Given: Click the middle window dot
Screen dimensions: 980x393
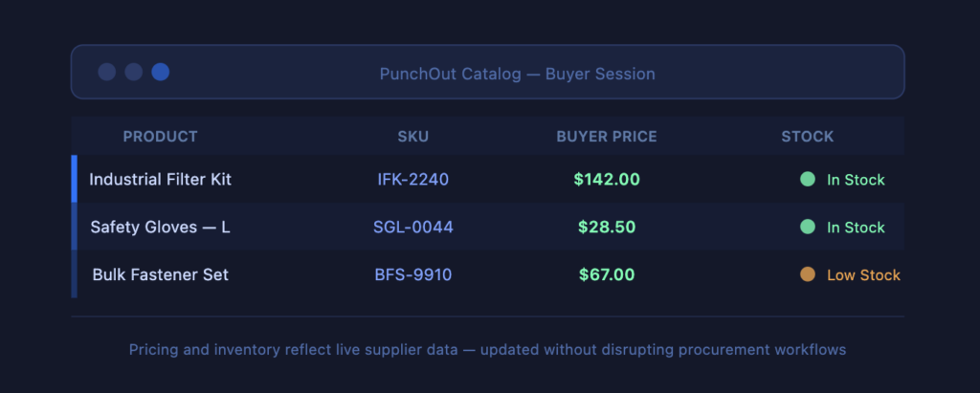Looking at the screenshot, I should 134,72.
